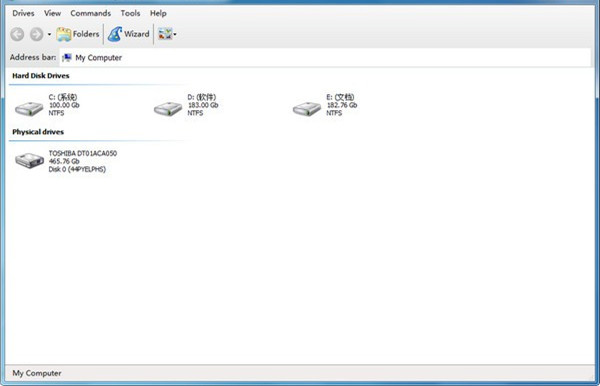
Task: Click the Forward navigation arrow
Action: pos(37,34)
